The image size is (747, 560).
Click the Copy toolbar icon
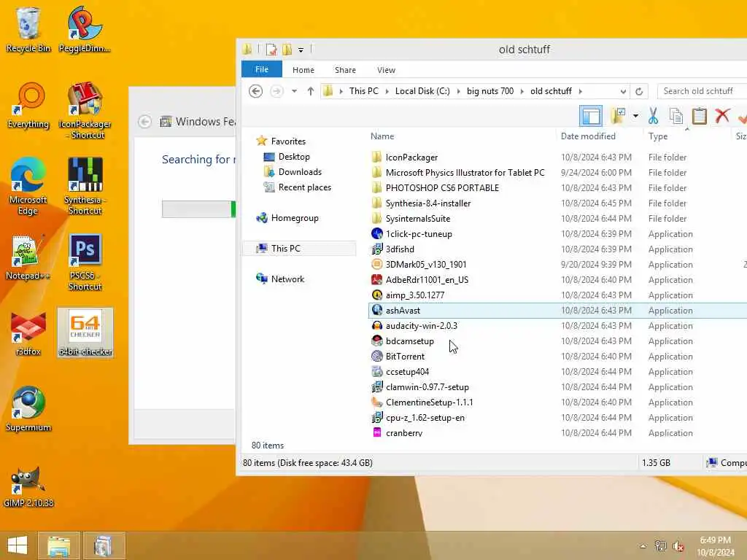[x=676, y=116]
